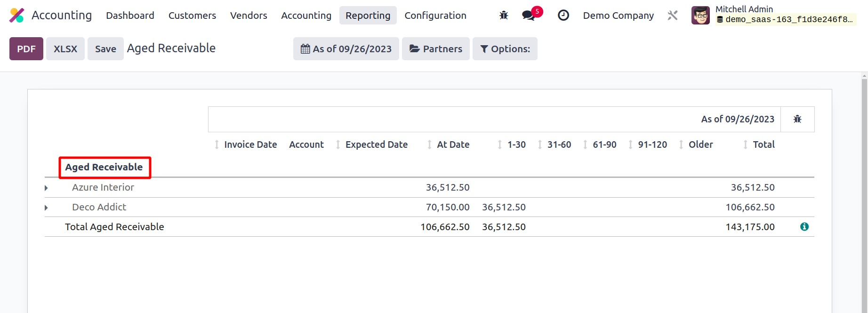Expand the Azure Interior row
Screen dimensions: 868x313
[x=46, y=188]
